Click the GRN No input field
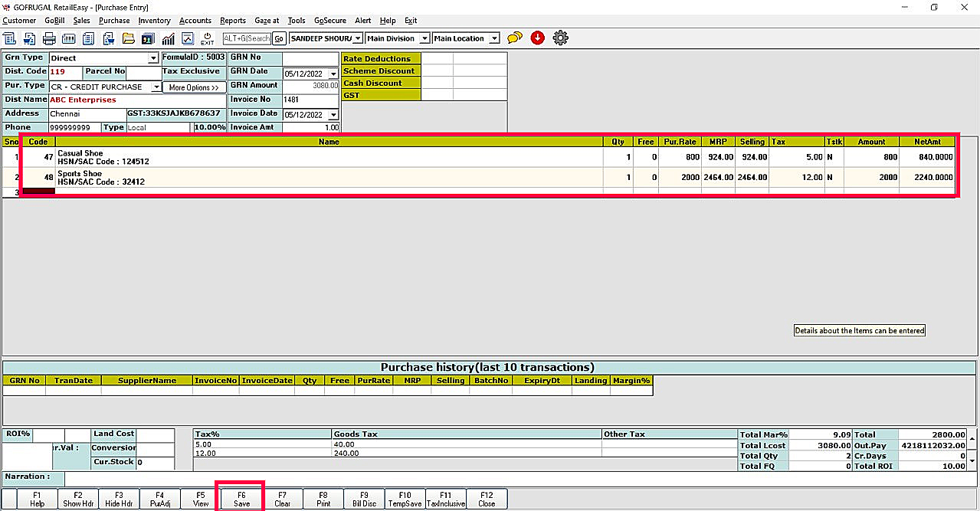The height and width of the screenshot is (511, 980). [310, 58]
